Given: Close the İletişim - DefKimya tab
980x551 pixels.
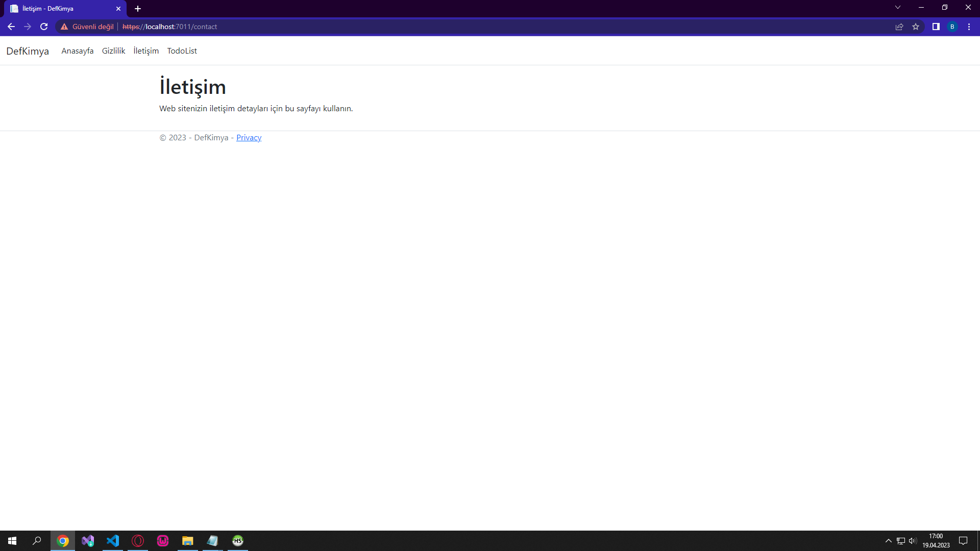Looking at the screenshot, I should point(118,9).
